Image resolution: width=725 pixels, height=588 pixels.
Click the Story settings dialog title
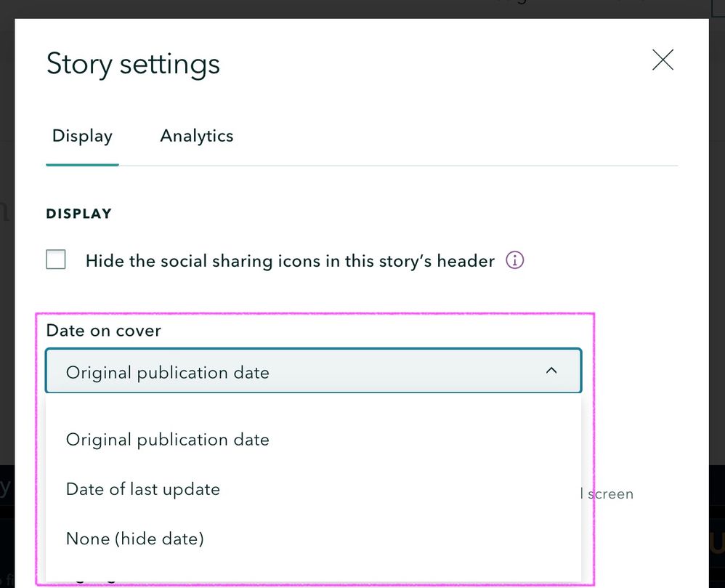click(x=133, y=64)
